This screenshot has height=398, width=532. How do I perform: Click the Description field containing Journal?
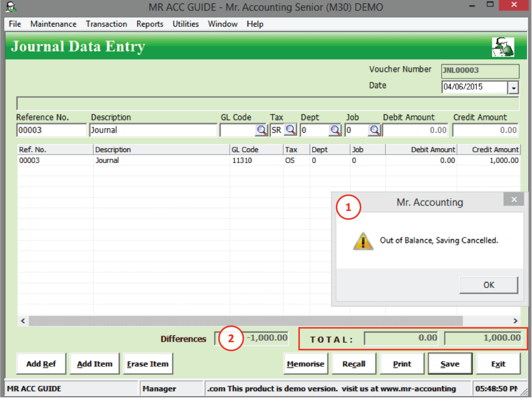tap(153, 130)
